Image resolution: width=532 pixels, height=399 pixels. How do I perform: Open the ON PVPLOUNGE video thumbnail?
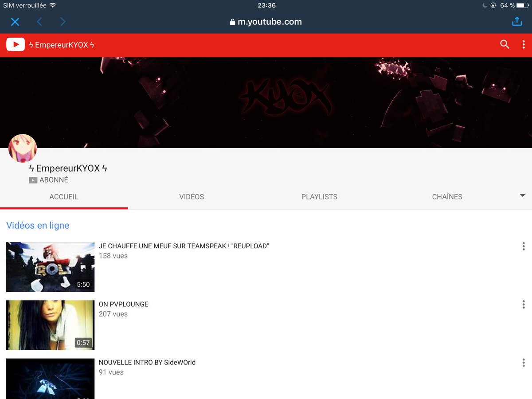51,325
